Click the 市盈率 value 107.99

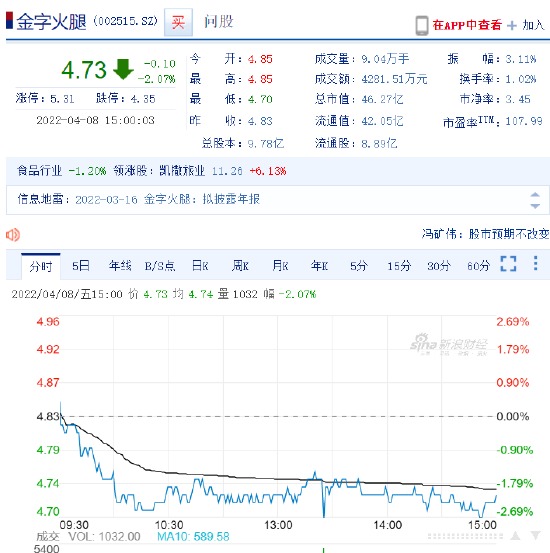point(524,121)
